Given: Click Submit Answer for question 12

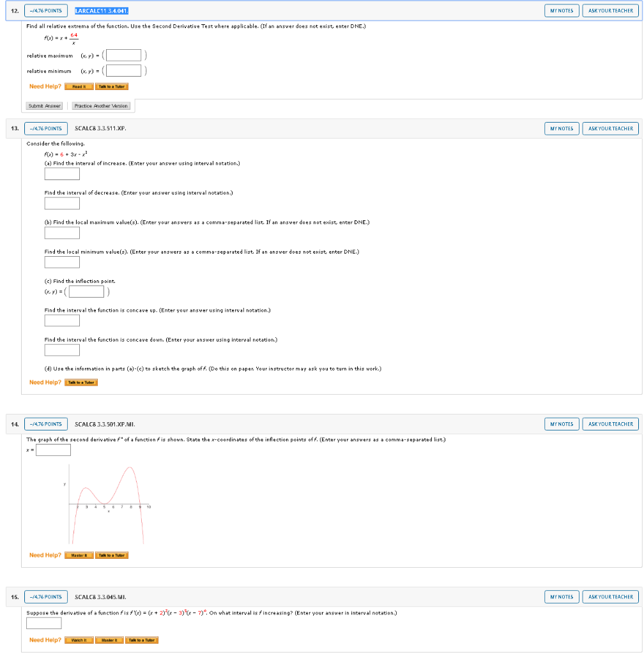Looking at the screenshot, I should 43,106.
